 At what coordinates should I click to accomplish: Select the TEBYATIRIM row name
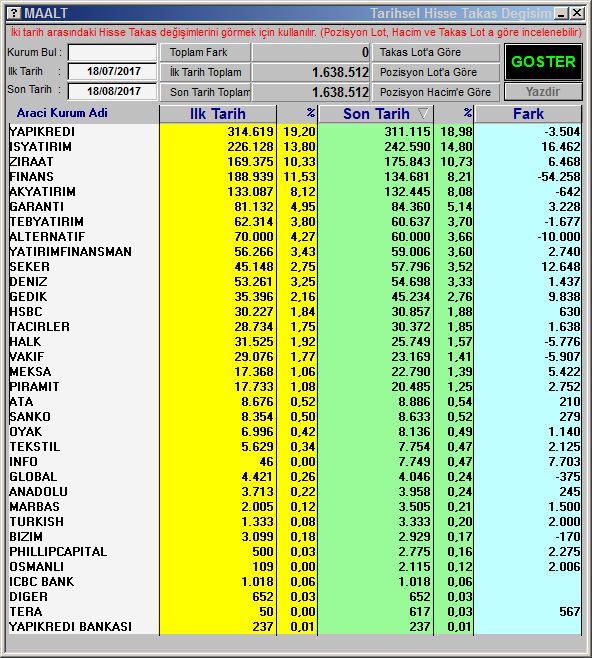[47, 222]
